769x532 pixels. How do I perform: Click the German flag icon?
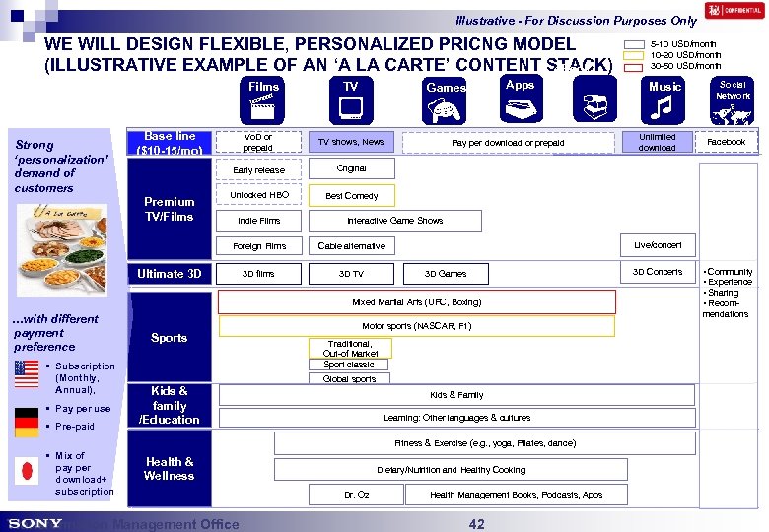click(x=27, y=422)
